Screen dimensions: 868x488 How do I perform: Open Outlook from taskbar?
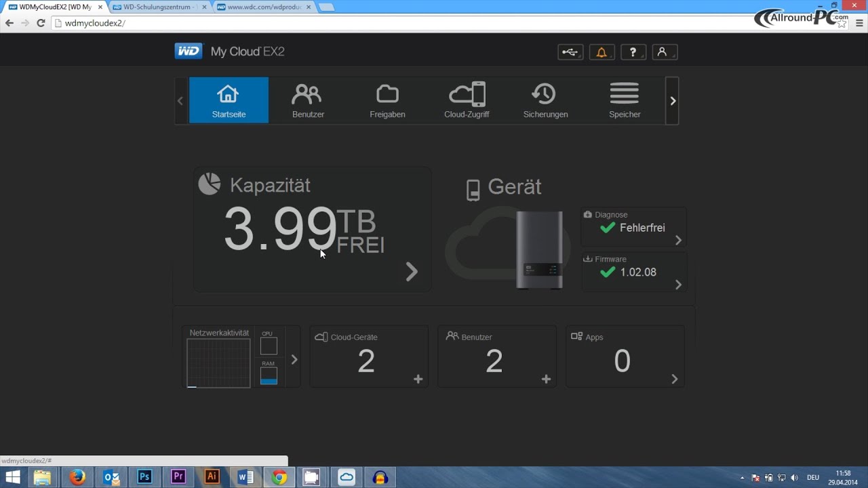tap(111, 477)
